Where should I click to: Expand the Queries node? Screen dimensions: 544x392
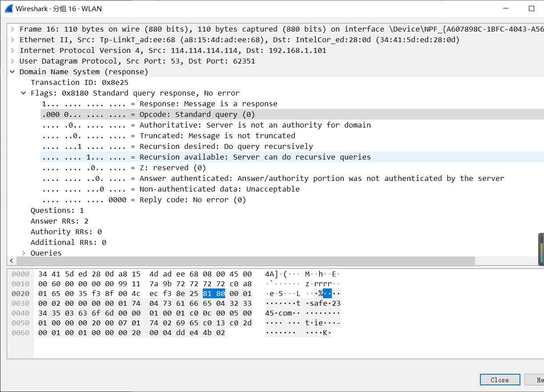(x=24, y=253)
